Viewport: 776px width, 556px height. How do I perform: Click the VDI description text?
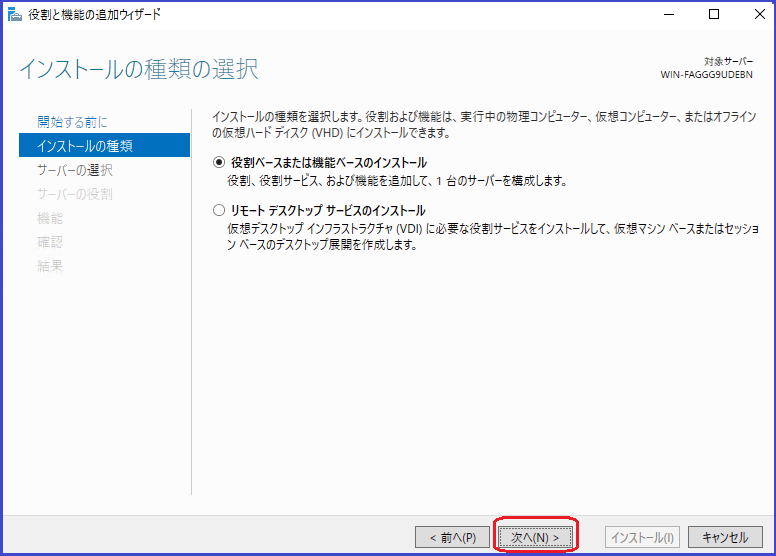[x=493, y=236]
